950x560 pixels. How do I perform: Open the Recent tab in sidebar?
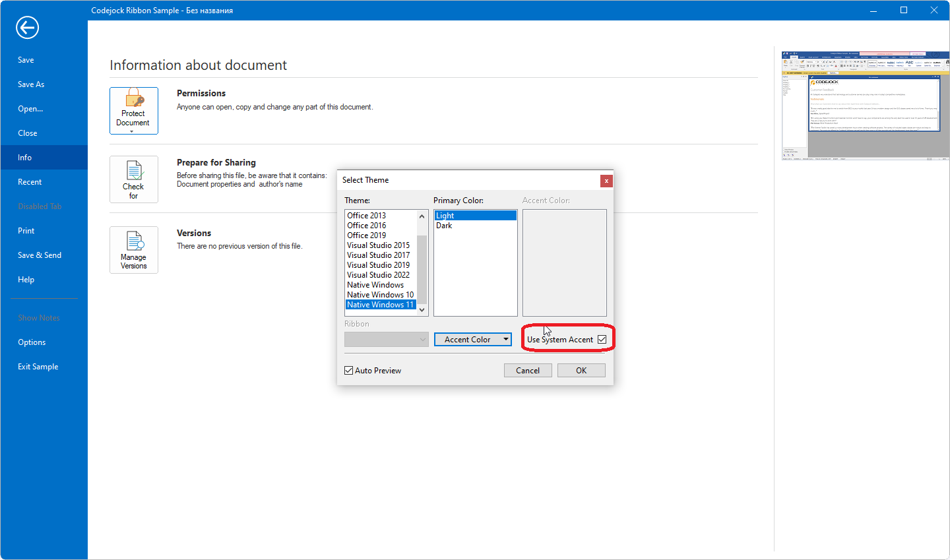[30, 182]
